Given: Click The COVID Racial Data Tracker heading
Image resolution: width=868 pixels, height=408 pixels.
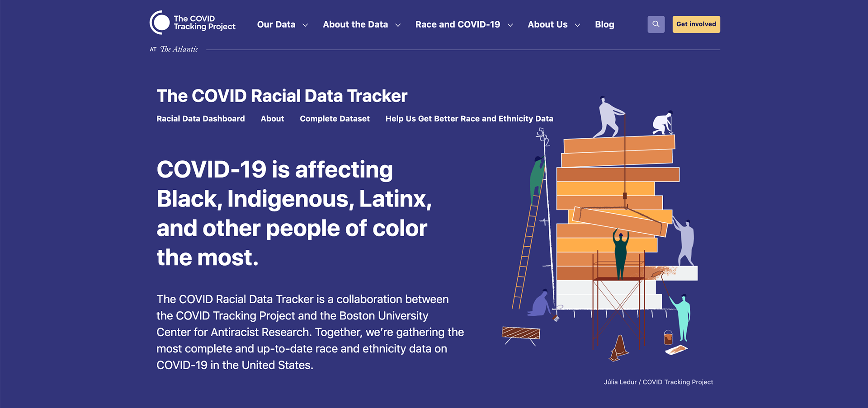Looking at the screenshot, I should pyautogui.click(x=282, y=96).
